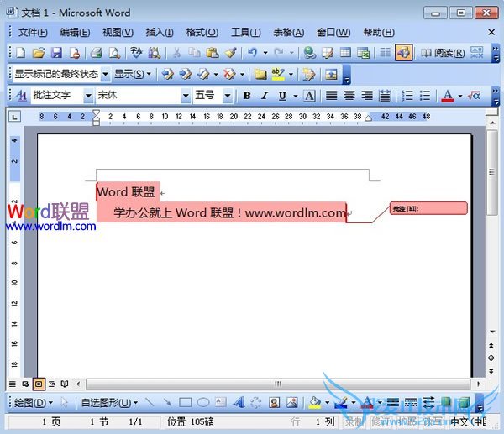Open the 文件(F) menu
The image size is (504, 434).
click(33, 32)
